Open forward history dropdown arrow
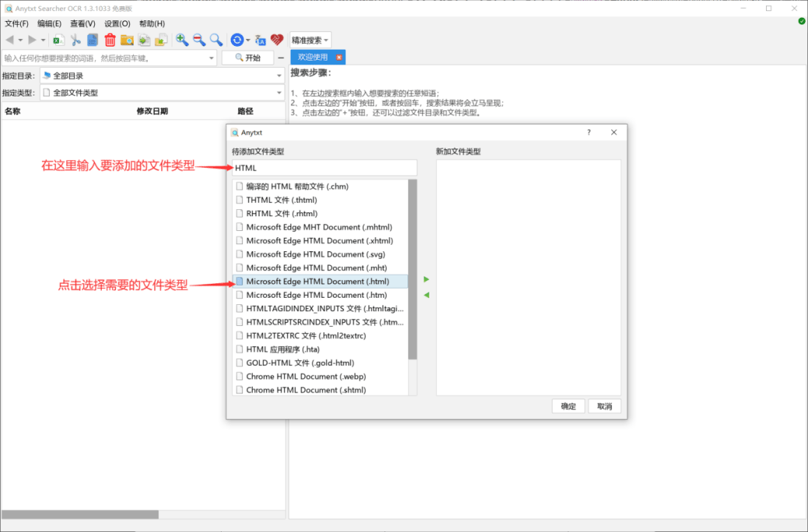This screenshot has width=808, height=532. pyautogui.click(x=43, y=40)
